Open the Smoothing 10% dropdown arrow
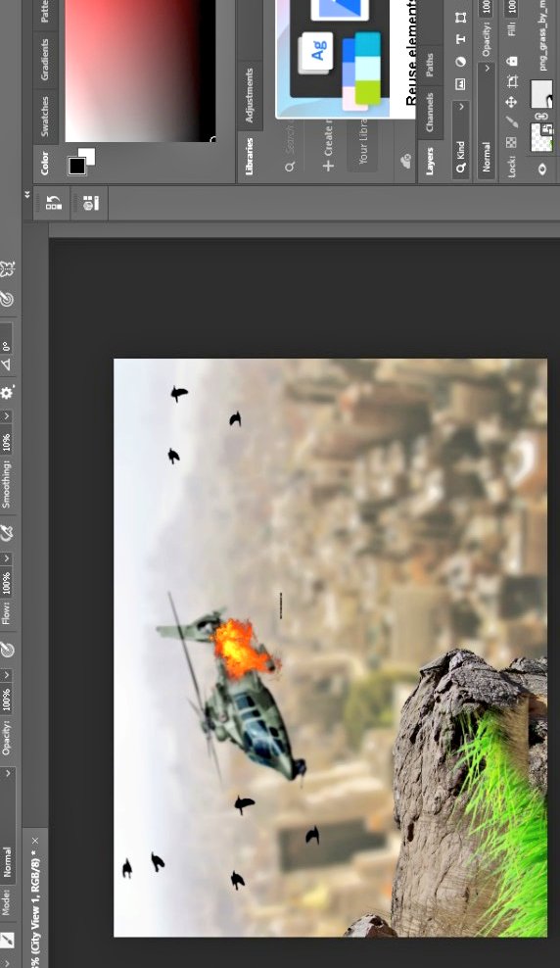This screenshot has height=968, width=560. [7, 416]
